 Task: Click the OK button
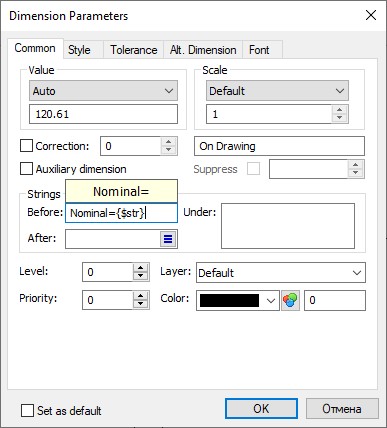pyautogui.click(x=261, y=409)
